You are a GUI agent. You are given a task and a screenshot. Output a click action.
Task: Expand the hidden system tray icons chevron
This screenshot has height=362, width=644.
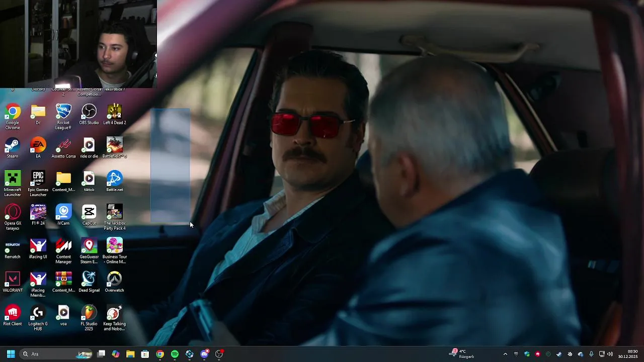click(x=505, y=354)
